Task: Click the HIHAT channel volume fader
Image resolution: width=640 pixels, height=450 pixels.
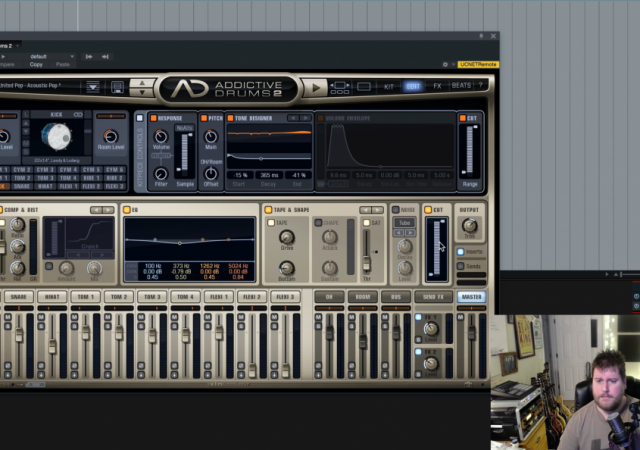Action: tap(52, 345)
